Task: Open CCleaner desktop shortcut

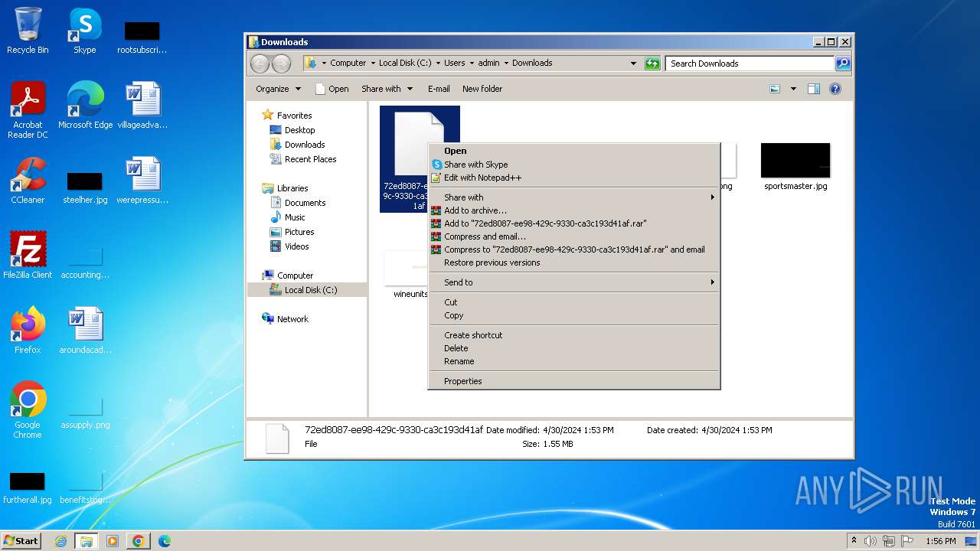Action: (28, 181)
